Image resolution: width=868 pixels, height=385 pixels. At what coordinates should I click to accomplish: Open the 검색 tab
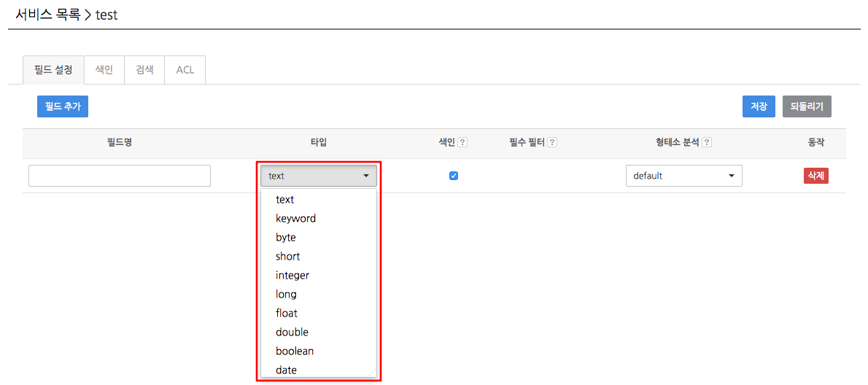[x=144, y=70]
